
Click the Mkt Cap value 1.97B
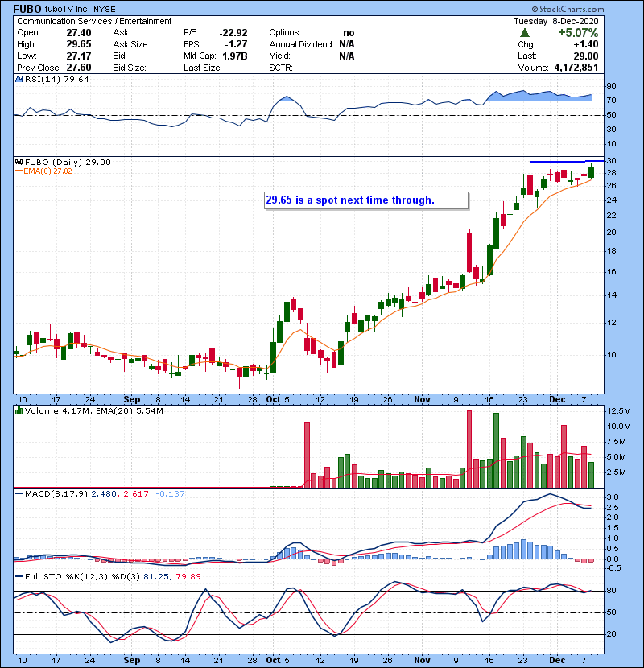click(235, 56)
